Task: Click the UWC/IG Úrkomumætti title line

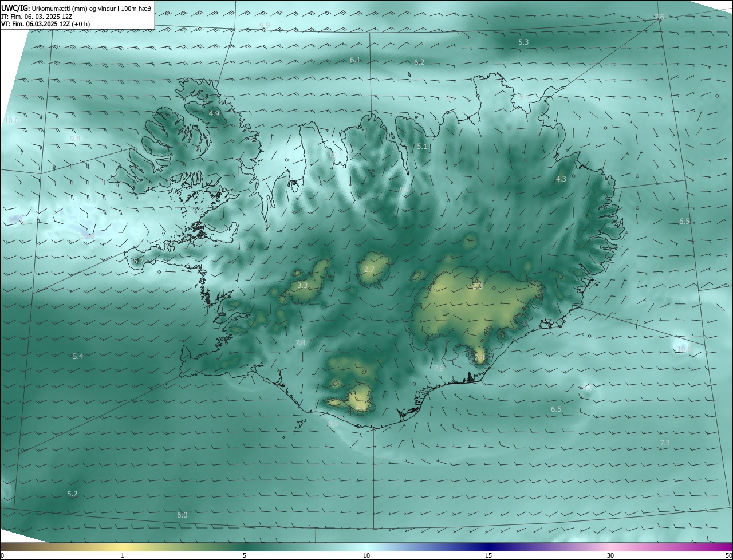Action: coord(76,9)
